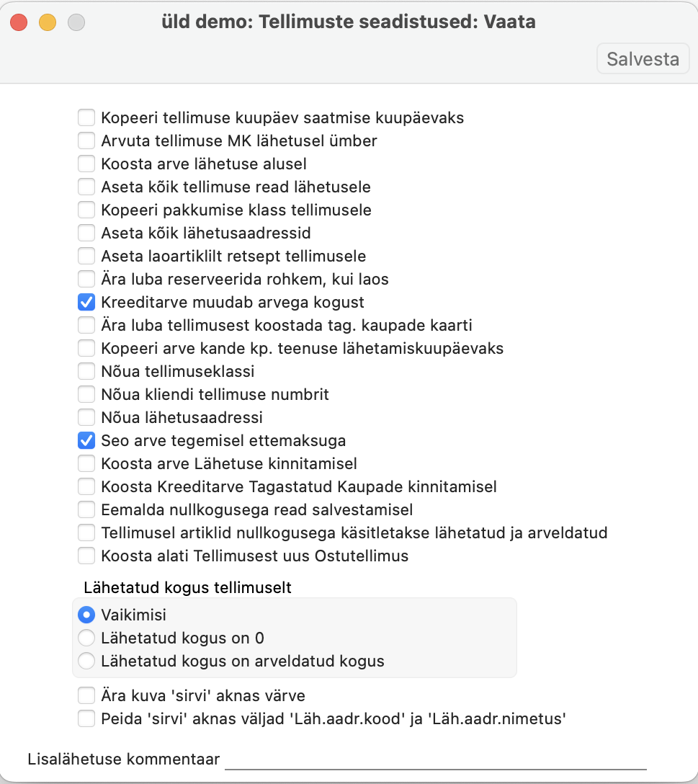Enable 'Nõua kliendi tellimuse numbrit'
The height and width of the screenshot is (784, 698).
[86, 394]
